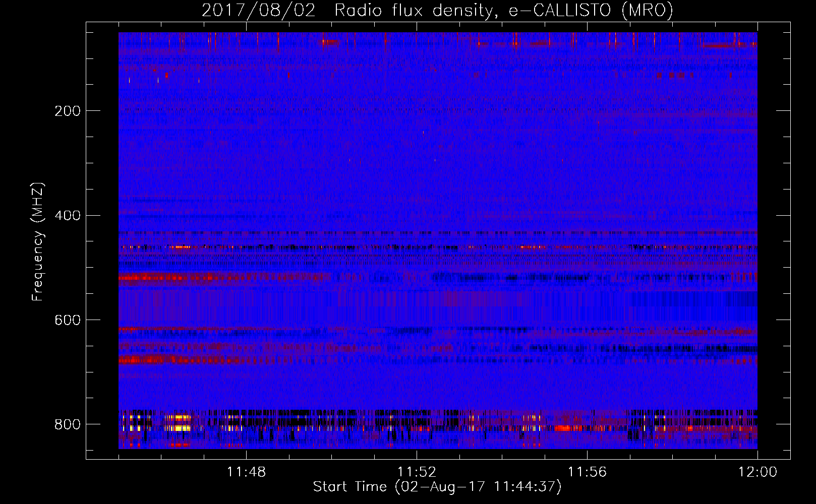816x504 pixels.
Task: Click the '11:56' time axis label
Action: pyautogui.click(x=587, y=472)
